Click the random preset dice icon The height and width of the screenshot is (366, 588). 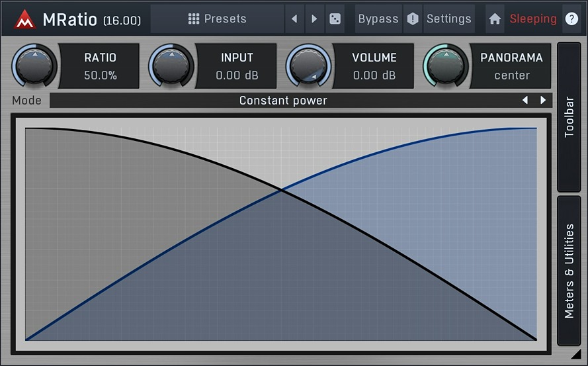(335, 19)
